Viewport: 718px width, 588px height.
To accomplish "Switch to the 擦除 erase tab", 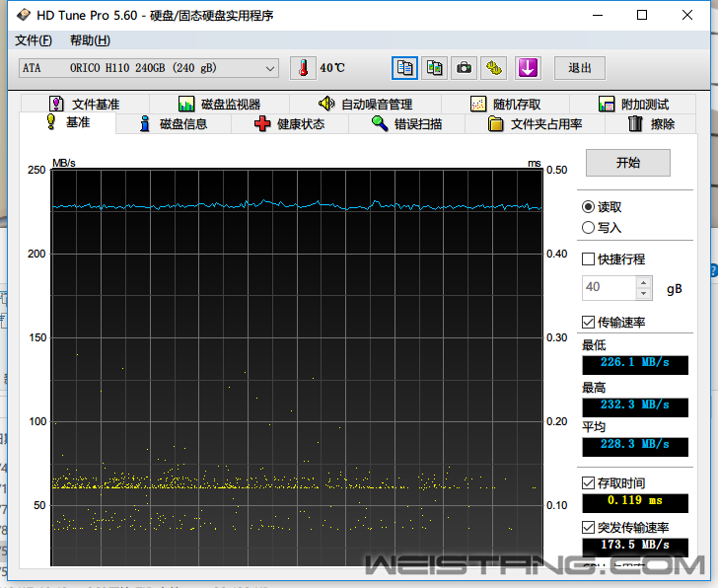I will [x=651, y=123].
